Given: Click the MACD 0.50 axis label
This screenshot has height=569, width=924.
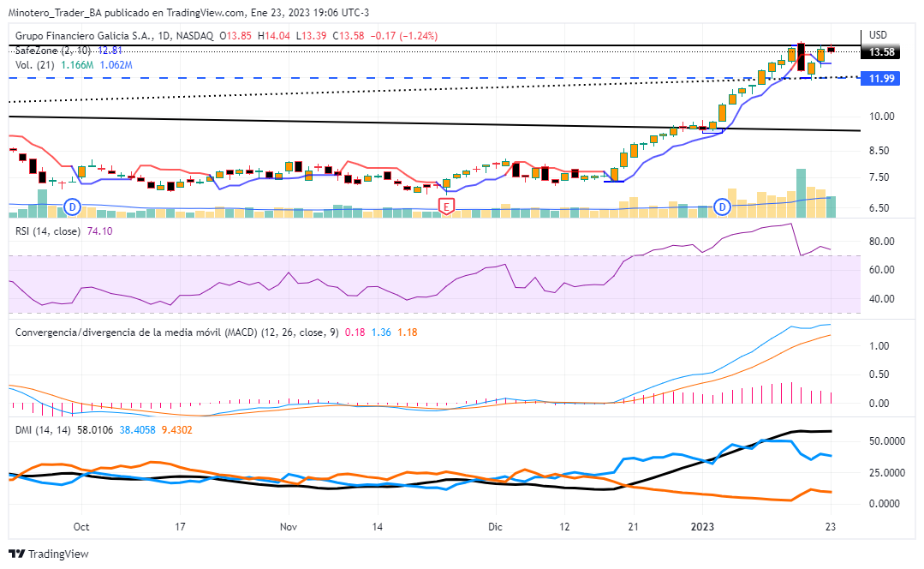Looking at the screenshot, I should pos(879,374).
